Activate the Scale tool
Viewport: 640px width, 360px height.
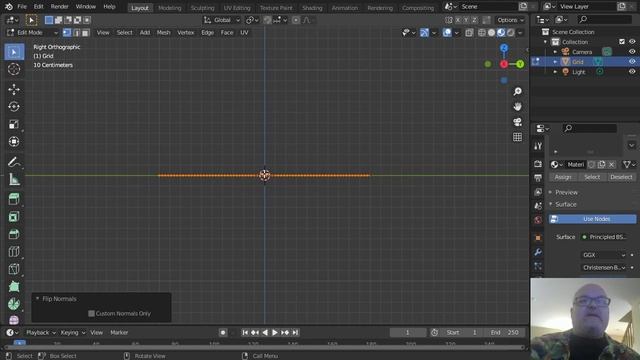[x=14, y=124]
